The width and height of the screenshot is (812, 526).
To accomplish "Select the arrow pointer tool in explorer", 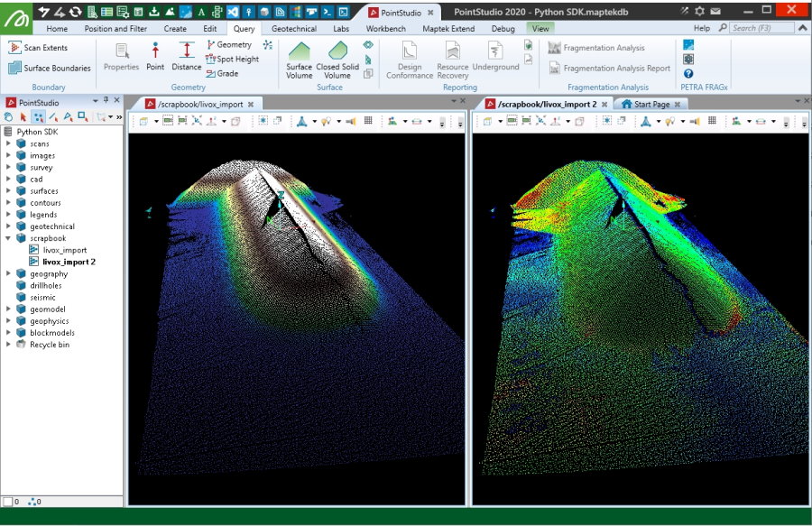I will point(23,117).
